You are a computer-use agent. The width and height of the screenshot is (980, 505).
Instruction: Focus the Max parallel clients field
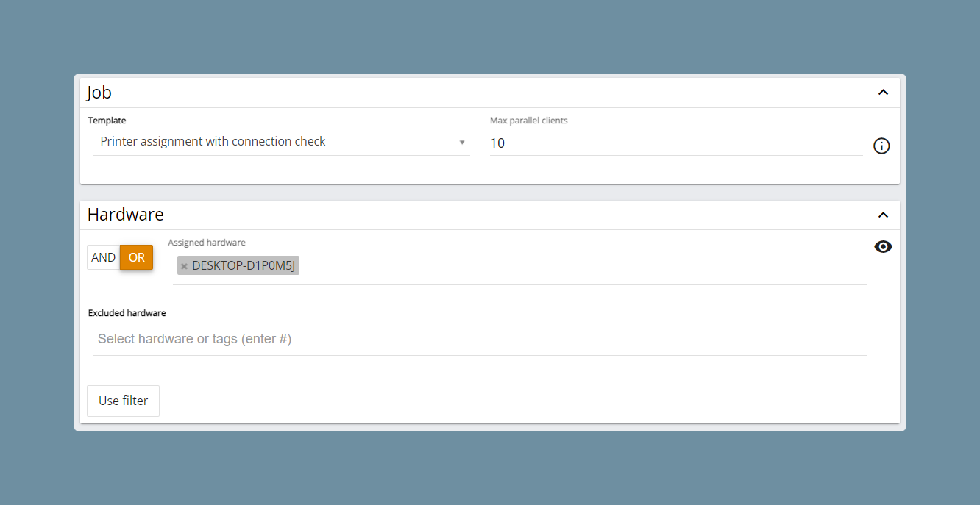click(676, 143)
